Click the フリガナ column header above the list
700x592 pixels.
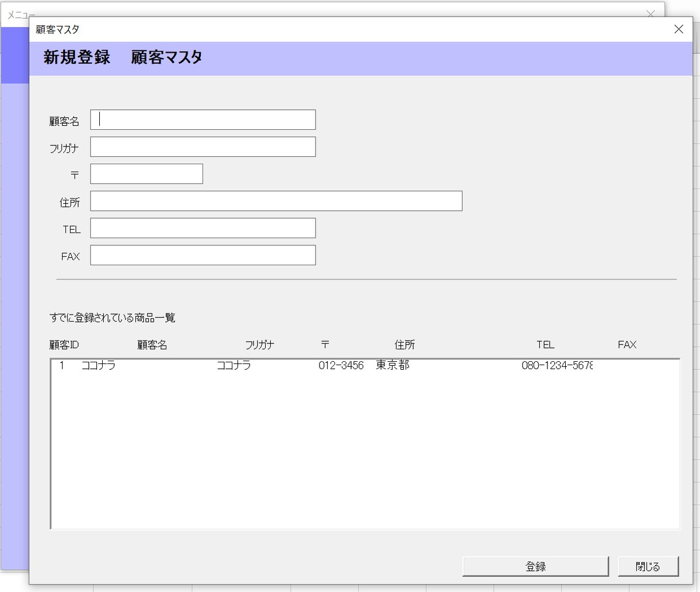click(x=259, y=345)
